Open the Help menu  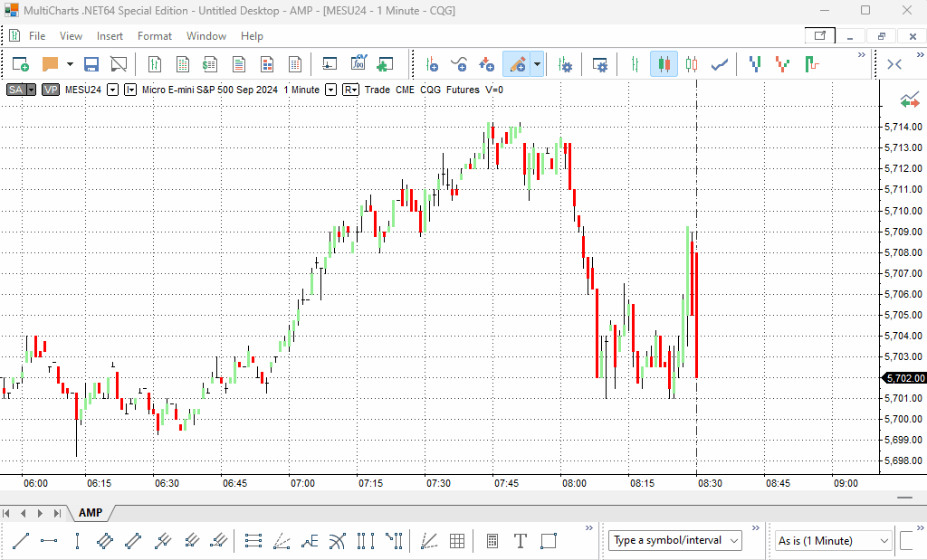tap(252, 36)
